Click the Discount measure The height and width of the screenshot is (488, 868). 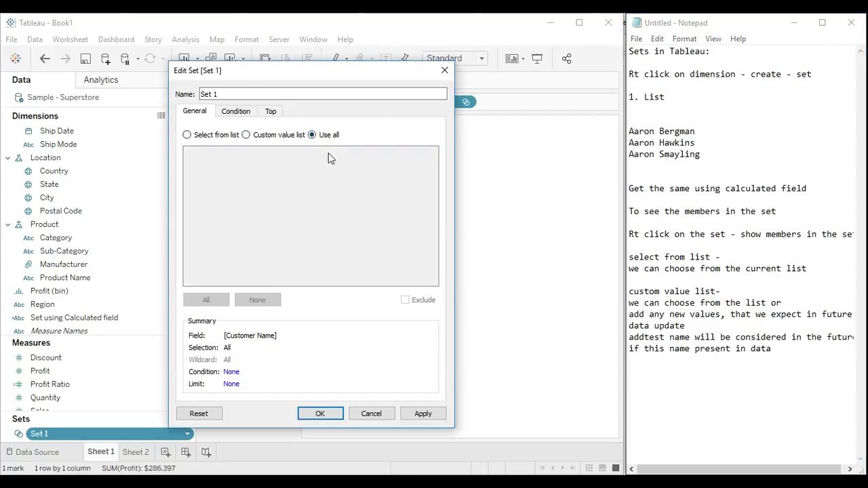(45, 358)
